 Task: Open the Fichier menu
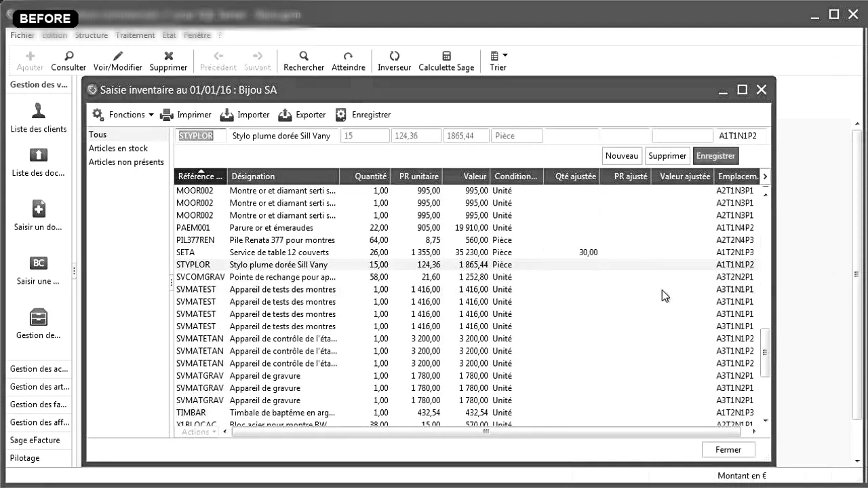click(22, 35)
